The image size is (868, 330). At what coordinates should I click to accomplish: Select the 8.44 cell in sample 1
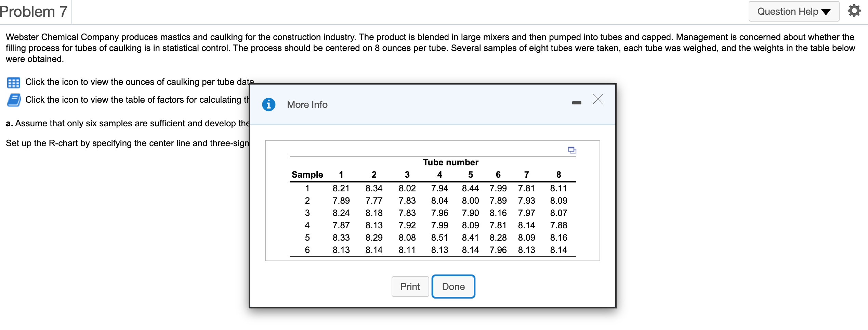point(470,188)
